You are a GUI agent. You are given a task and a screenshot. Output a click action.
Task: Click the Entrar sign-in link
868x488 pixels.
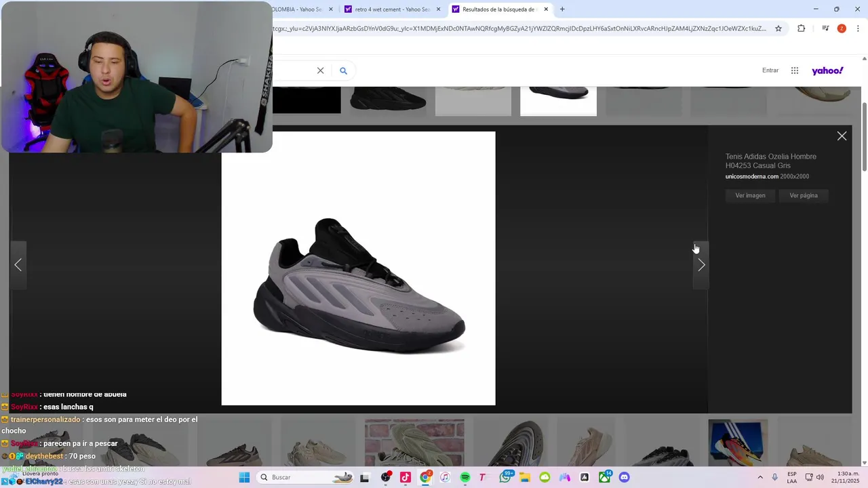pyautogui.click(x=770, y=70)
